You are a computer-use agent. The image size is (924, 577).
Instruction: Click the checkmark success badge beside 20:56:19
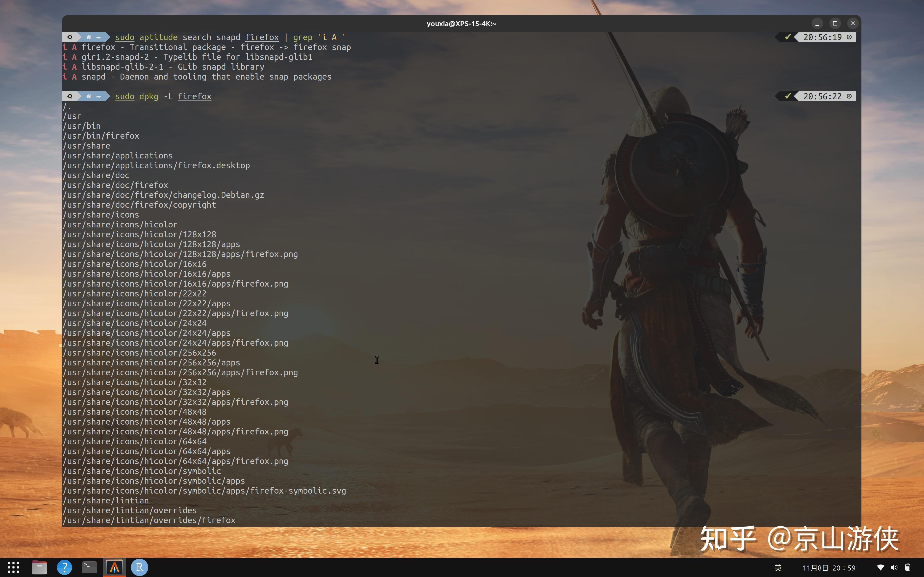788,37
